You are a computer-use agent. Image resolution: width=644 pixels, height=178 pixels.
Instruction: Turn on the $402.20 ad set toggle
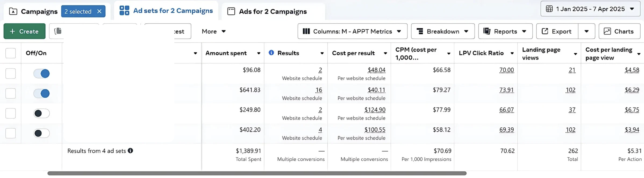(41, 133)
